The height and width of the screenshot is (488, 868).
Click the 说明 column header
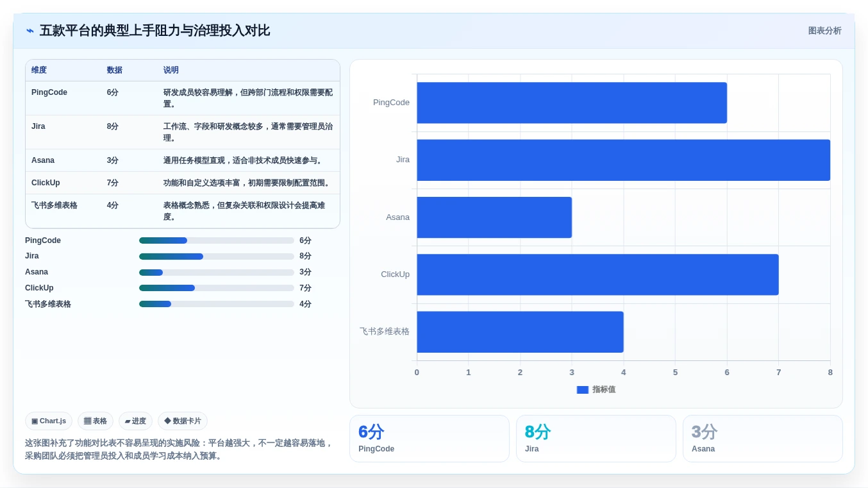click(x=171, y=70)
